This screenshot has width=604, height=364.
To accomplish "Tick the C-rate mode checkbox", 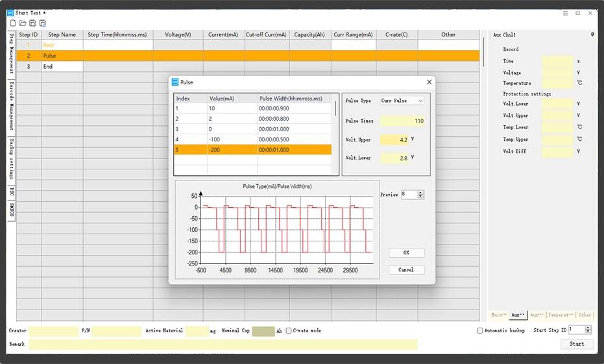I will click(x=289, y=330).
